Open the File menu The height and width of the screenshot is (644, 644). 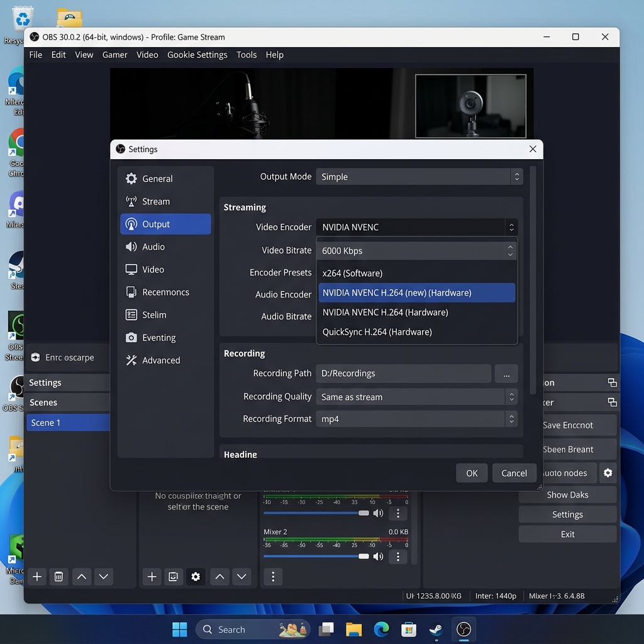click(x=36, y=55)
